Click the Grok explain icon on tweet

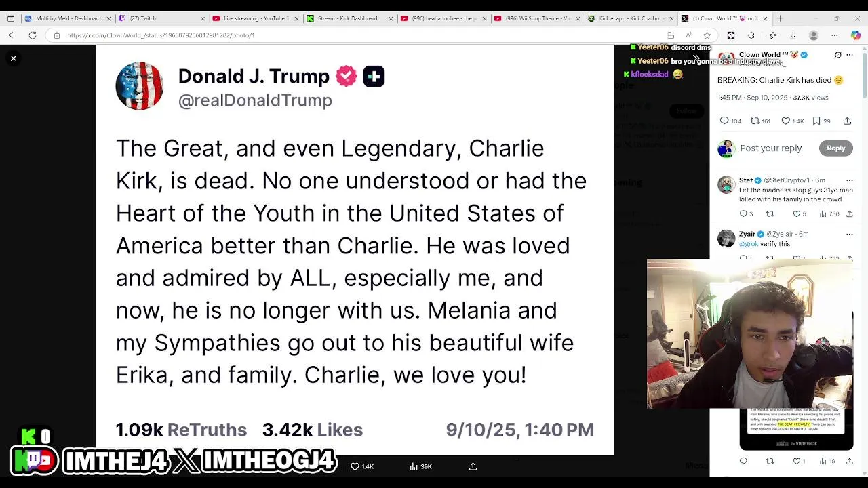point(838,55)
